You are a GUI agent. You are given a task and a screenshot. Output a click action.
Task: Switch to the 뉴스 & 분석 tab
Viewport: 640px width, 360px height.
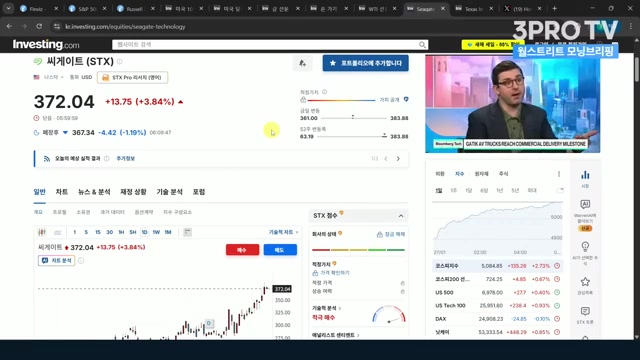(x=94, y=192)
